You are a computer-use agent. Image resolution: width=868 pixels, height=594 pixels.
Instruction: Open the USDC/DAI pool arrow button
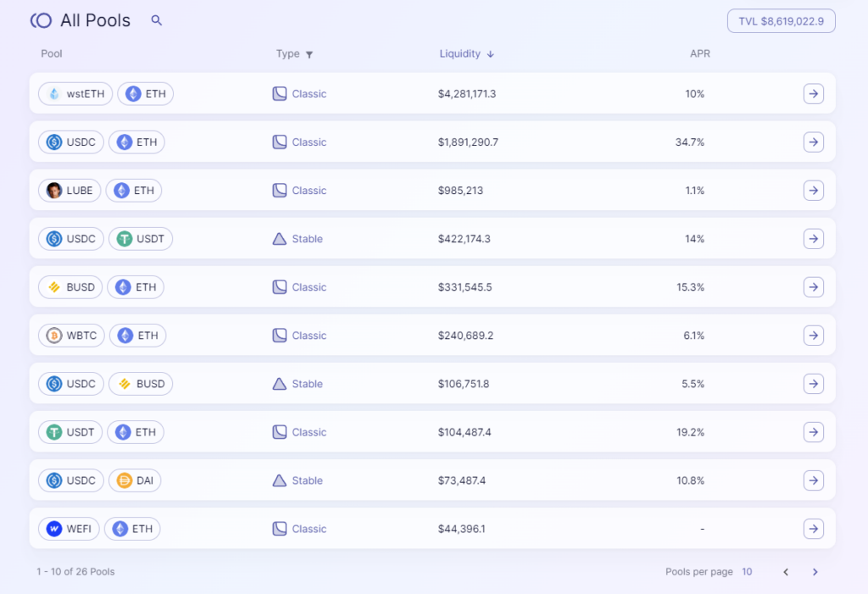(813, 480)
